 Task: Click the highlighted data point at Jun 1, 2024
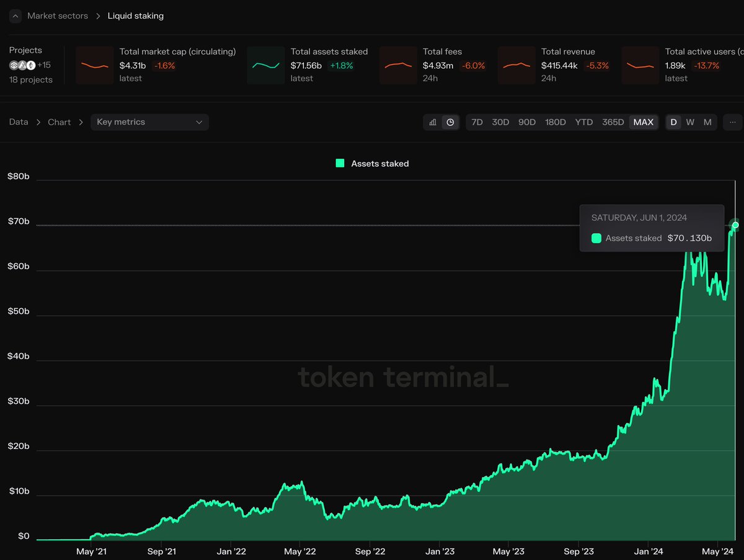(x=735, y=225)
